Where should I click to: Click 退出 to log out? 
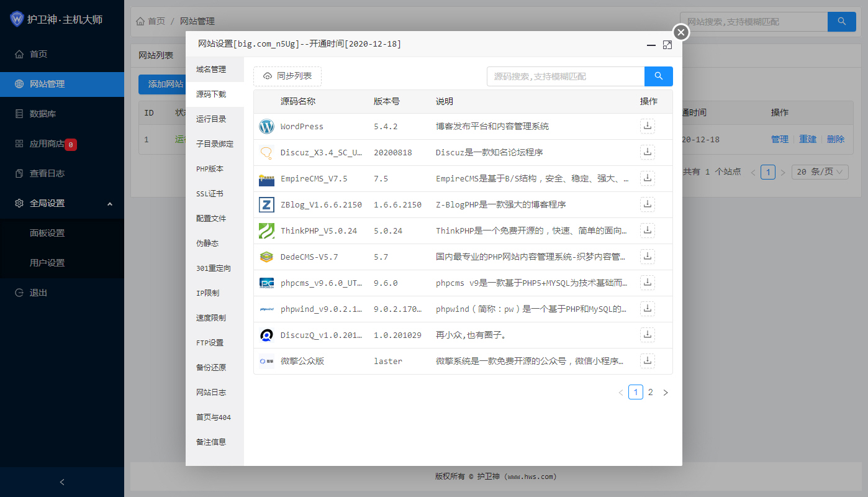click(x=62, y=293)
